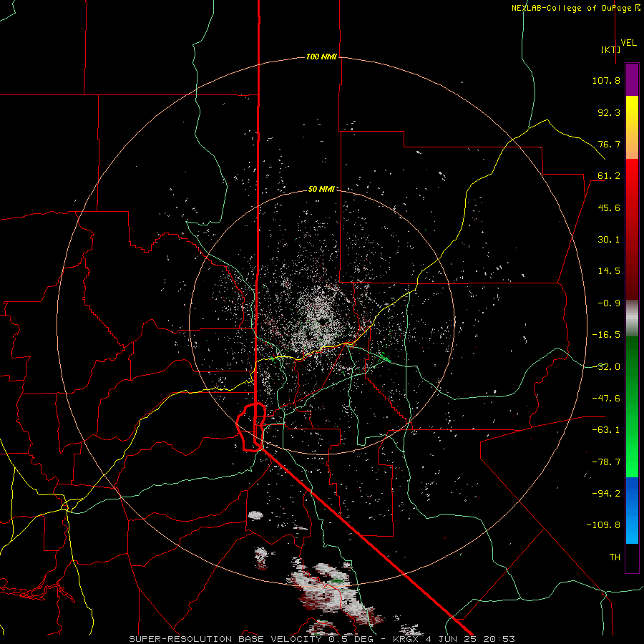Select the 30.1 legend value

coord(609,240)
